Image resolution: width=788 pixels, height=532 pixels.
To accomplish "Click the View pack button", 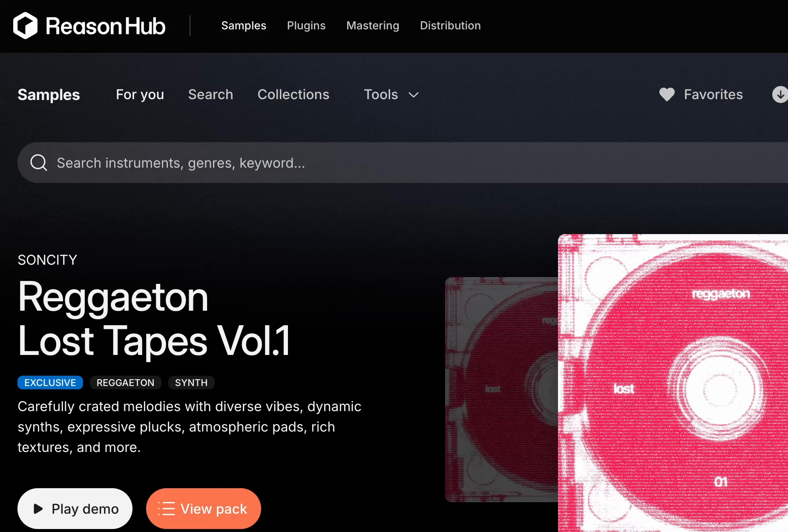I will (x=204, y=509).
